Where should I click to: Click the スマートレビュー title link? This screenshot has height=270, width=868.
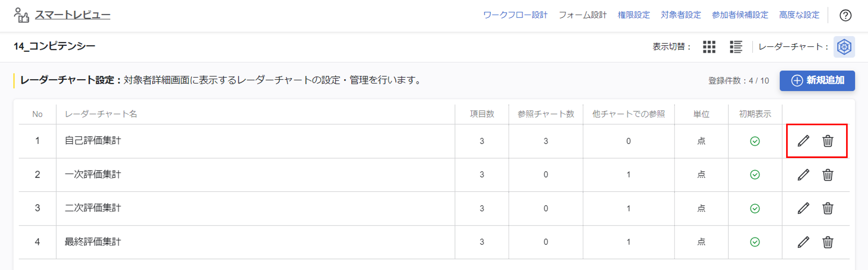point(72,15)
